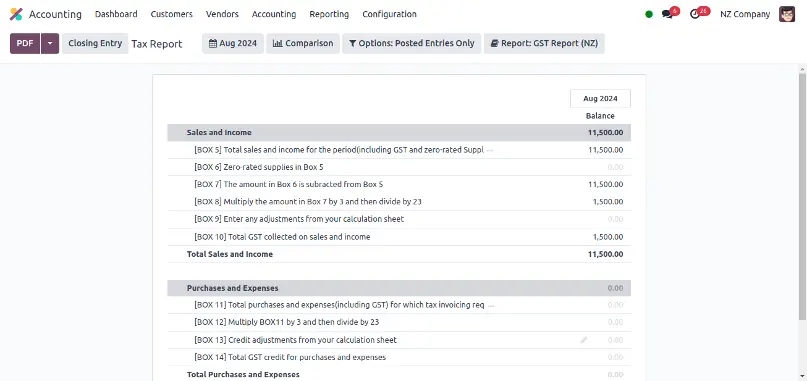Select BOX 12 Multiply BOX11 line
The height and width of the screenshot is (381, 807).
tap(399, 322)
